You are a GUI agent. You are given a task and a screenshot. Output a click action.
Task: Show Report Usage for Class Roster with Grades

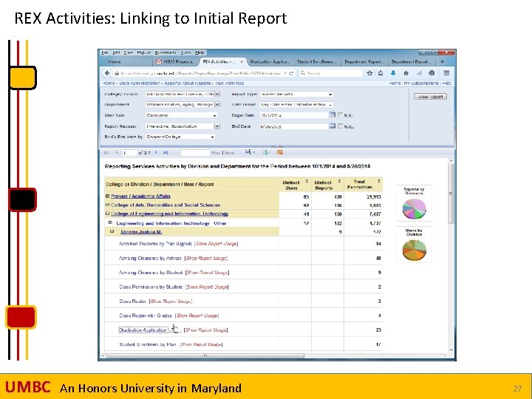197,316
